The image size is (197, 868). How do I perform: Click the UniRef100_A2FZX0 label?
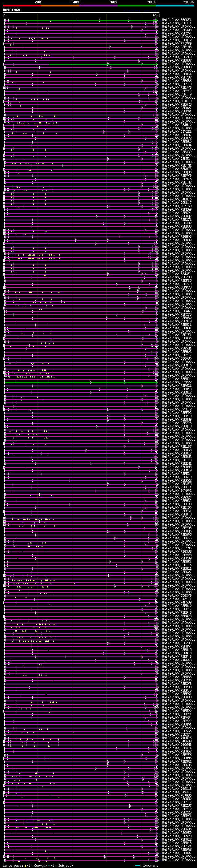[176, 57]
